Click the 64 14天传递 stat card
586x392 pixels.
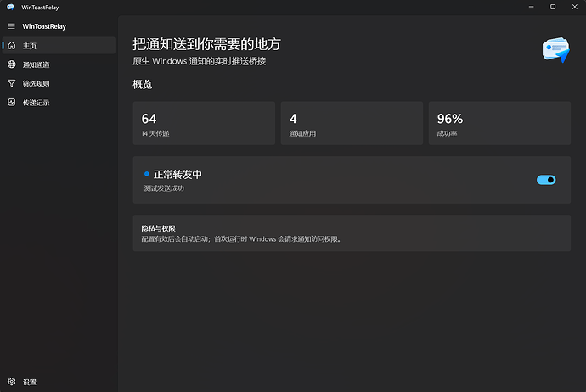204,123
